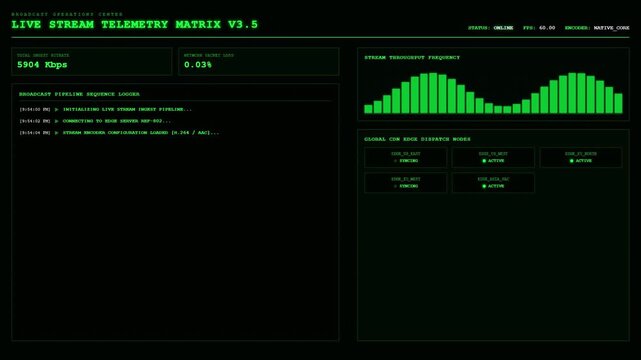Viewport: 641px width, 360px height.
Task: Click the active status dot on the EDGE_ASIA node
Action: tap(484, 186)
